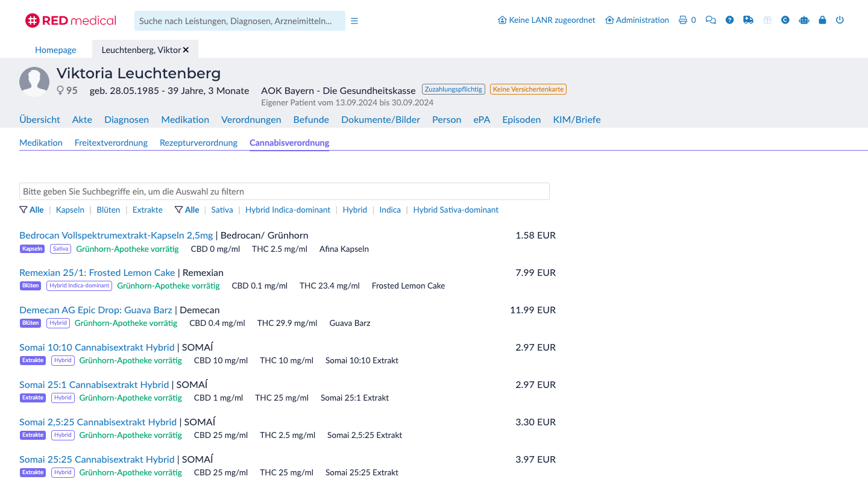Screen dimensions: 868x488
Task: Open Demecan AG Epic Drop: Guava Barz
Action: click(x=96, y=310)
